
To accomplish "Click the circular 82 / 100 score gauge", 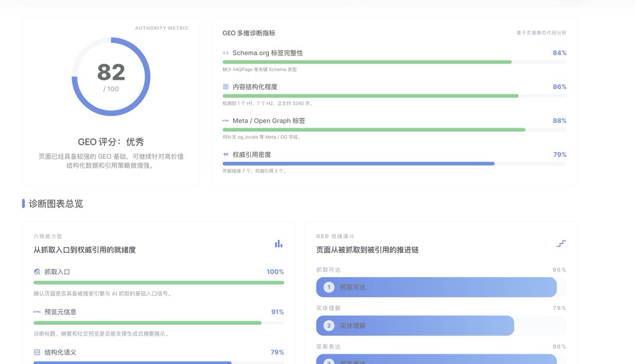I will [111, 77].
